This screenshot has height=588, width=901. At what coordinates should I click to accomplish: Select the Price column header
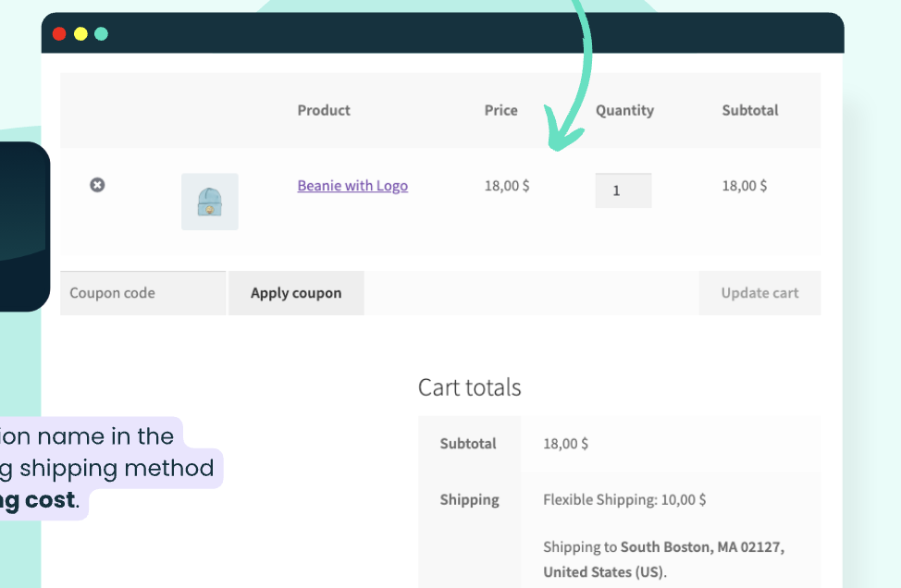pyautogui.click(x=501, y=110)
